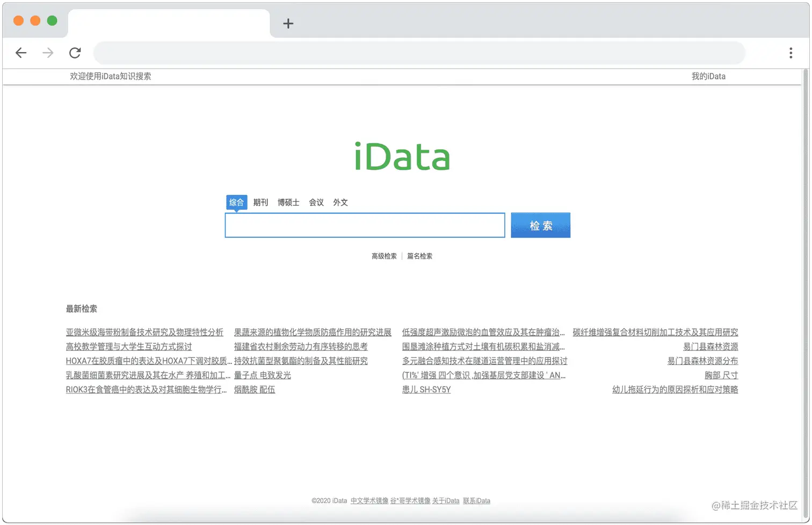The width and height of the screenshot is (812, 525).
Task: Open 篇名检索 title search
Action: (419, 256)
